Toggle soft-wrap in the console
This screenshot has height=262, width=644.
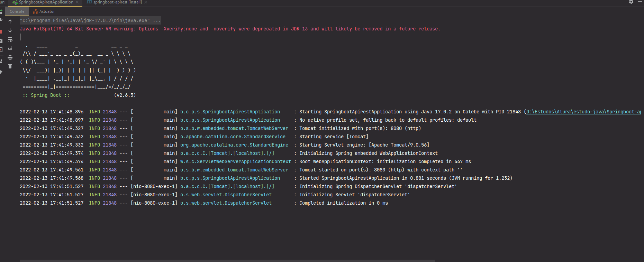pyautogui.click(x=10, y=39)
